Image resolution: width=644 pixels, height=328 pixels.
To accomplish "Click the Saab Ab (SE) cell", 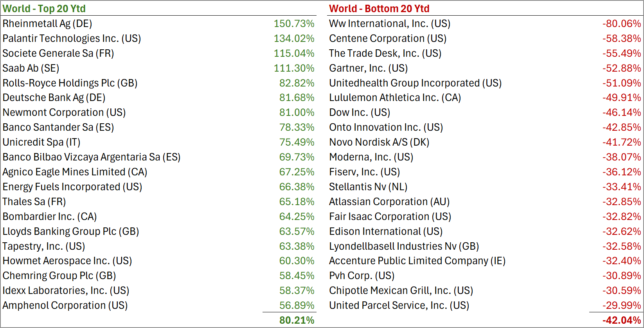I will tap(31, 68).
